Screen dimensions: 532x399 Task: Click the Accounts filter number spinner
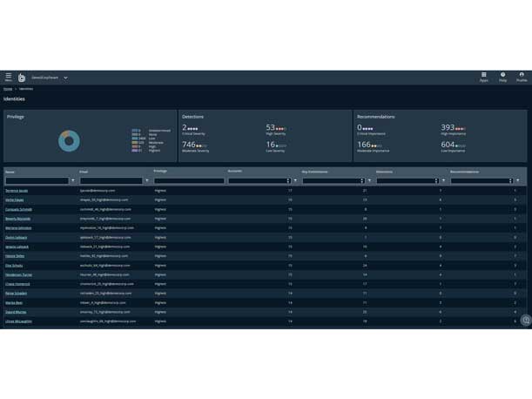tap(288, 181)
